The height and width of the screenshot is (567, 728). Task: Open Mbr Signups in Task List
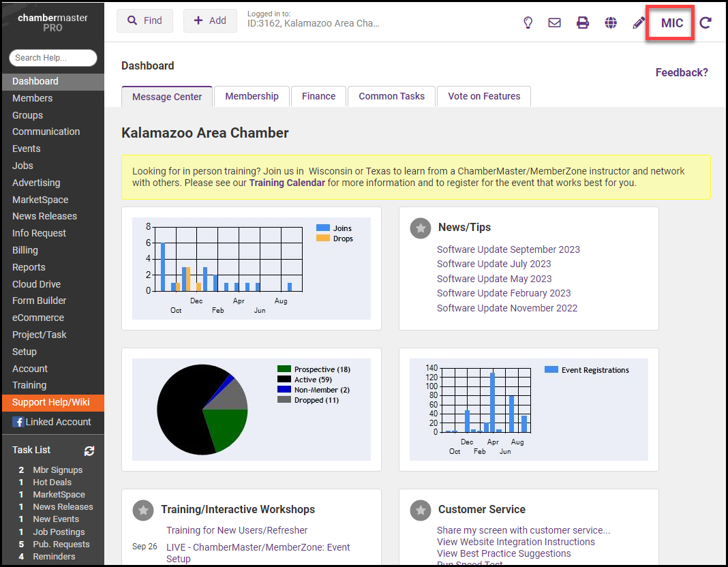pos(57,470)
